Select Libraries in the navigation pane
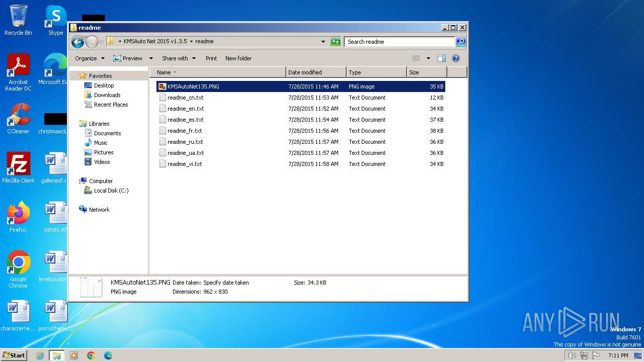Screen dimensions: 644x362 click(x=99, y=124)
